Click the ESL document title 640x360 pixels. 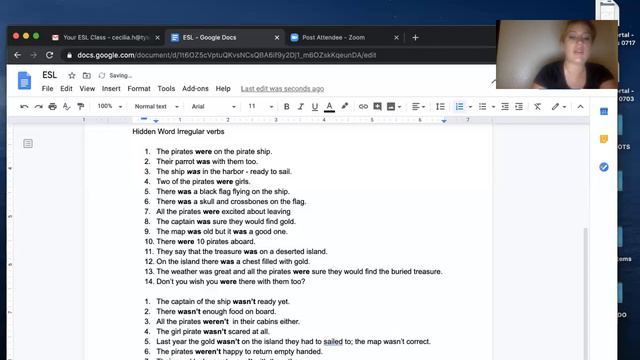click(49, 75)
